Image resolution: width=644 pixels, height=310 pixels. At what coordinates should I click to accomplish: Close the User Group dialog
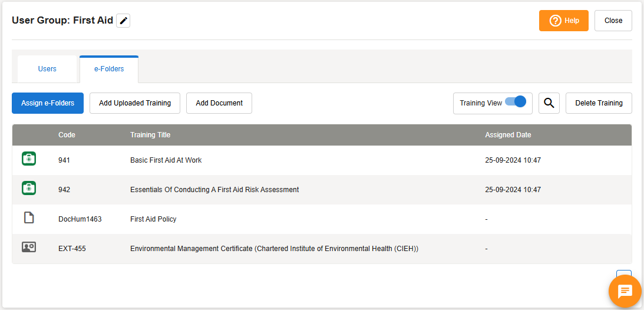(613, 21)
